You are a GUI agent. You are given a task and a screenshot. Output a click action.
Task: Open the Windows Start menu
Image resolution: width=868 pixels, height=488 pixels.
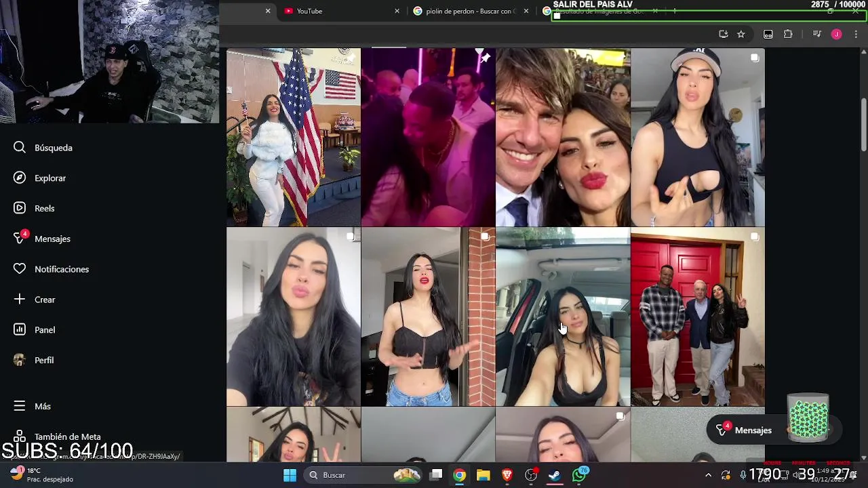290,475
